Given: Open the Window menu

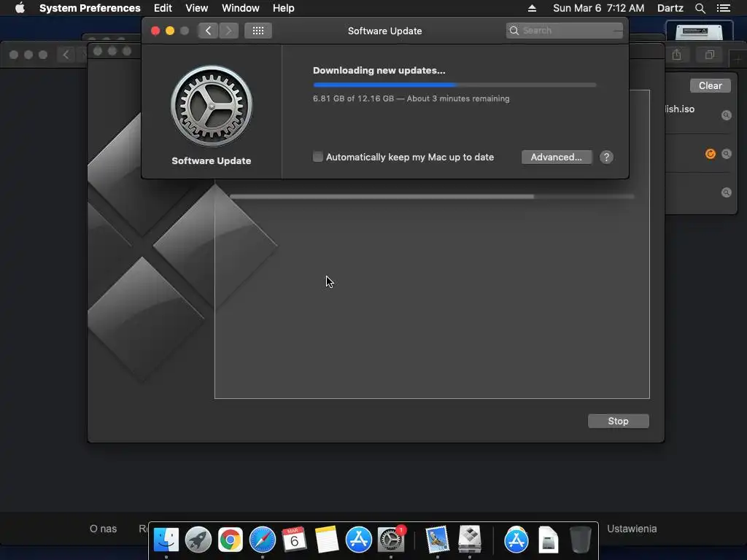Looking at the screenshot, I should [241, 8].
